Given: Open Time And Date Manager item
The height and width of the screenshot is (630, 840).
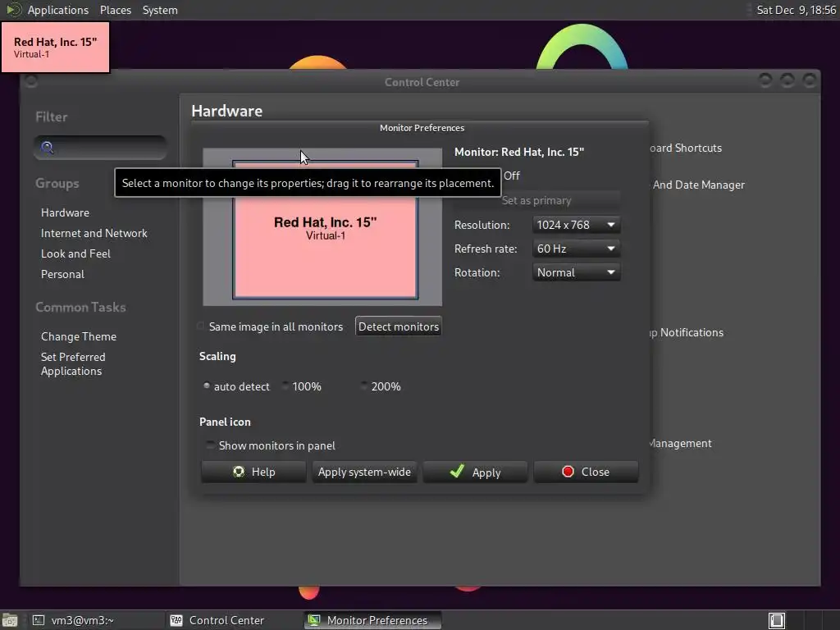Looking at the screenshot, I should (697, 185).
